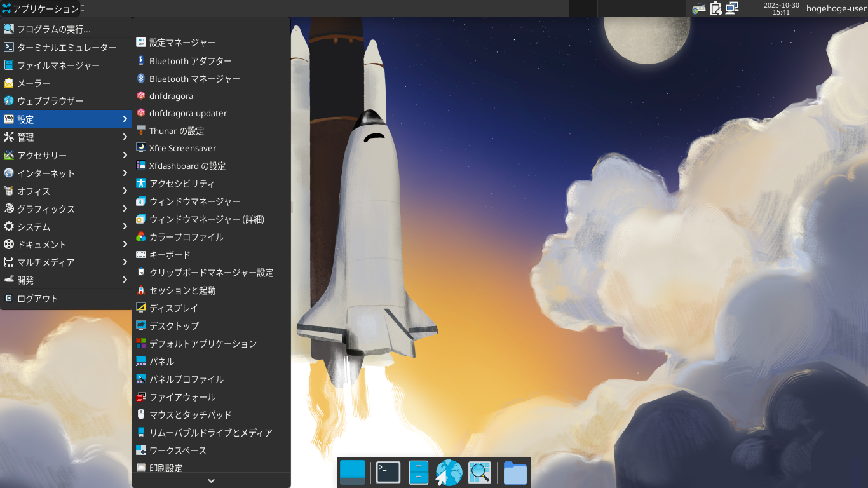868x488 pixels.
Task: Click the network connection tray icon
Action: (732, 8)
